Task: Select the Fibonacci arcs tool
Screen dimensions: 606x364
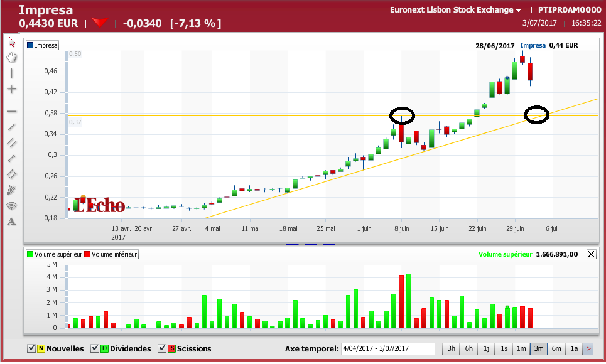Action: (x=11, y=206)
